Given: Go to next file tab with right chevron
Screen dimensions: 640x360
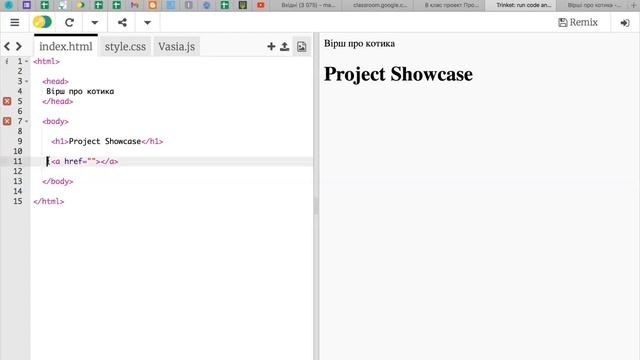Looking at the screenshot, I should 19,47.
